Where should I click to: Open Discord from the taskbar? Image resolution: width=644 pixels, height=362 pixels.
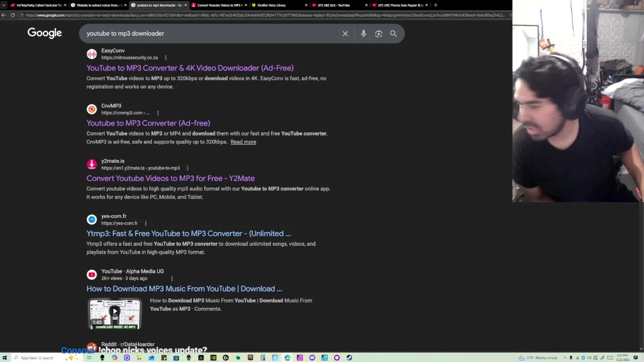[312, 357]
